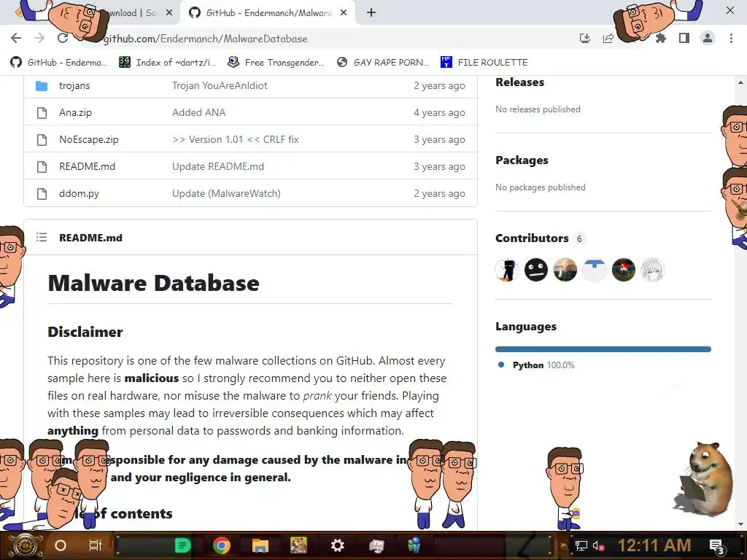Click the README.md header title

(90, 238)
